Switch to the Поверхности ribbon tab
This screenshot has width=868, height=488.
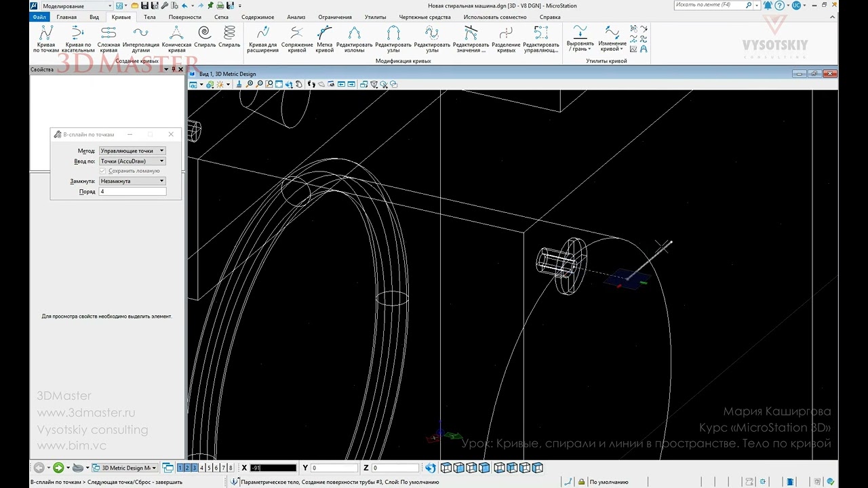pos(185,17)
